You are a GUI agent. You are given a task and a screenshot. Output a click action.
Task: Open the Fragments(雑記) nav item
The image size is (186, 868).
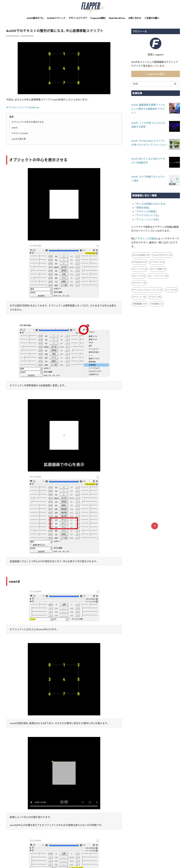click(98, 18)
